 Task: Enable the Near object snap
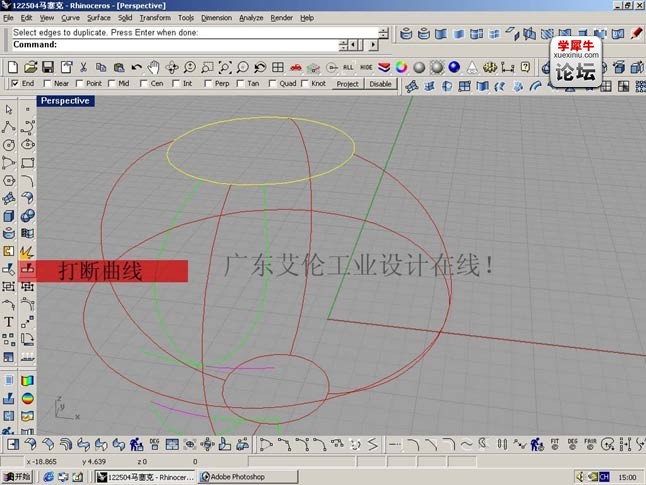click(x=47, y=84)
